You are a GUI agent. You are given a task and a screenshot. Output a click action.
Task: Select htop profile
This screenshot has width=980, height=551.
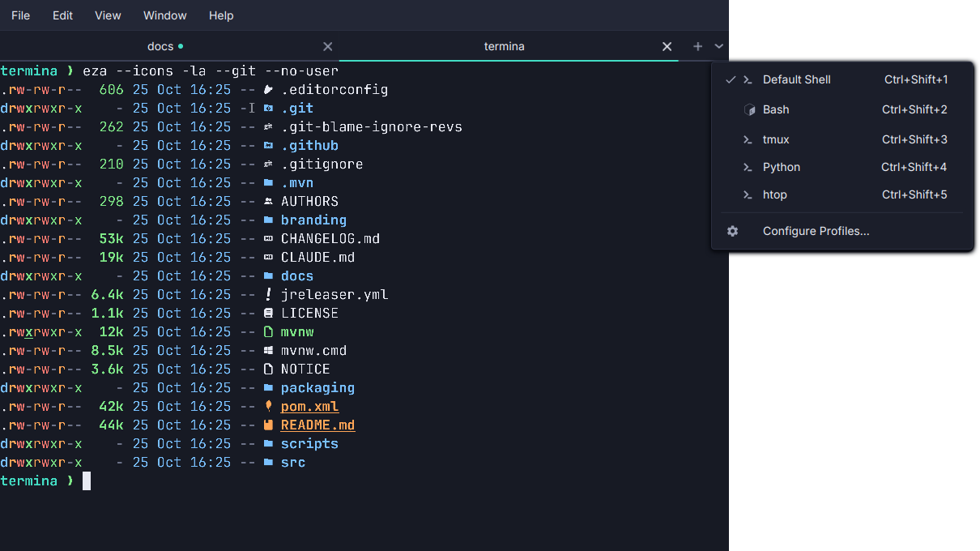(x=842, y=194)
